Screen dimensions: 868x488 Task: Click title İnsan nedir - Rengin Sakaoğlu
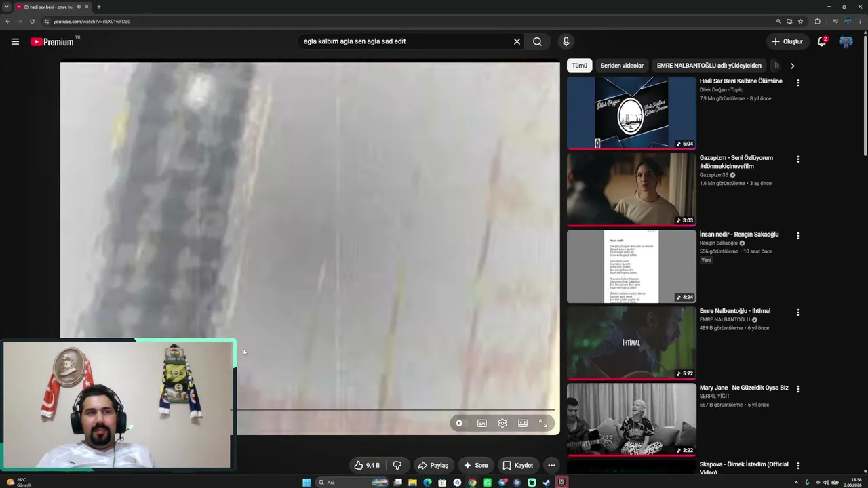coord(739,235)
